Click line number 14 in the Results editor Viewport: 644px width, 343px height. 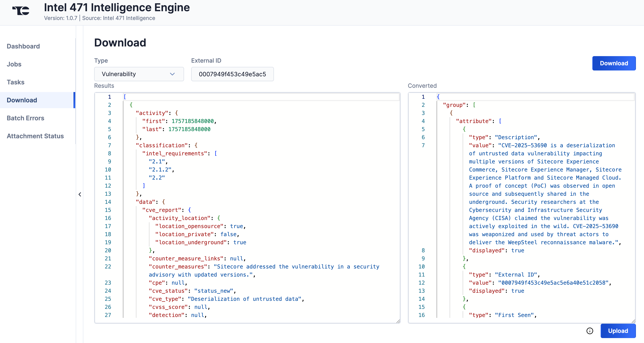108,202
